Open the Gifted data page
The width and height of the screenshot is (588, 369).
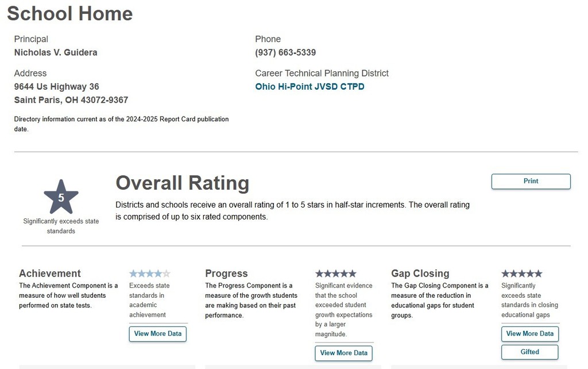click(529, 352)
